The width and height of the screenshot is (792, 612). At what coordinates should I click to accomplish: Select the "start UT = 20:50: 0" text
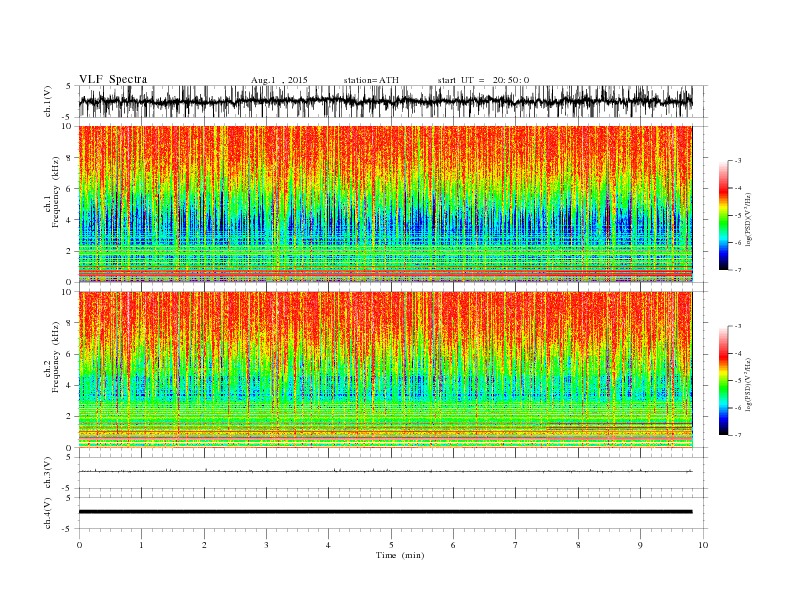(x=483, y=80)
